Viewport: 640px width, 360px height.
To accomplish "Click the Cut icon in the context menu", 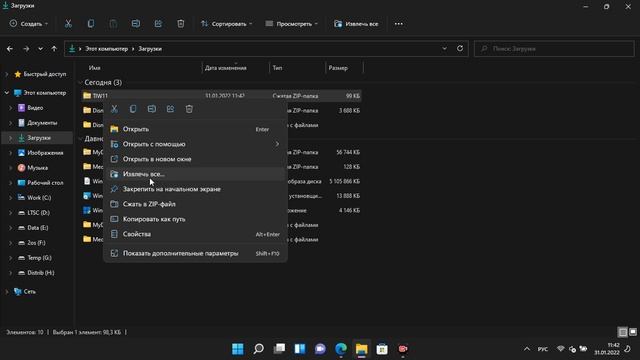I will (114, 109).
